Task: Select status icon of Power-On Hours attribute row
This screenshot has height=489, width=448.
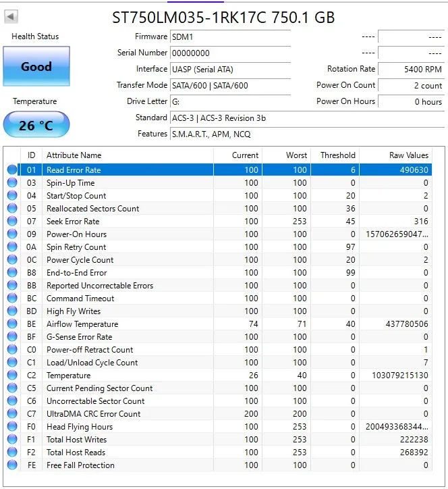Action: tap(12, 234)
